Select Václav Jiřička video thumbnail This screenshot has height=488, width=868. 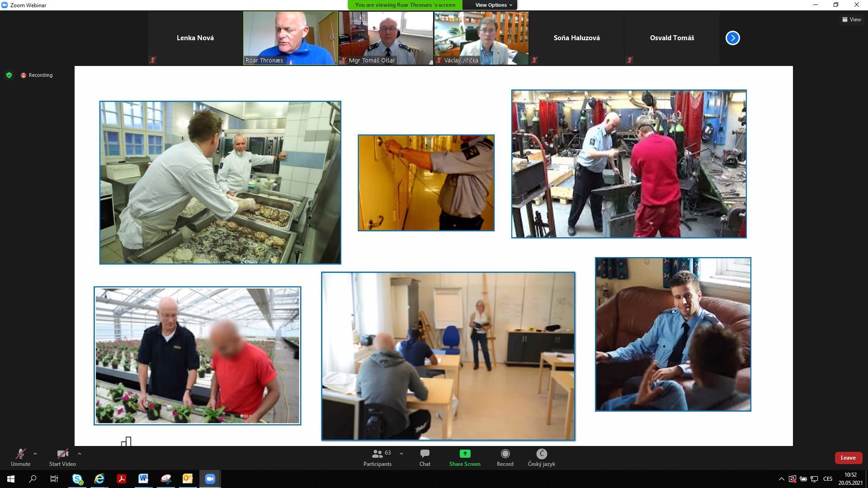(x=481, y=38)
